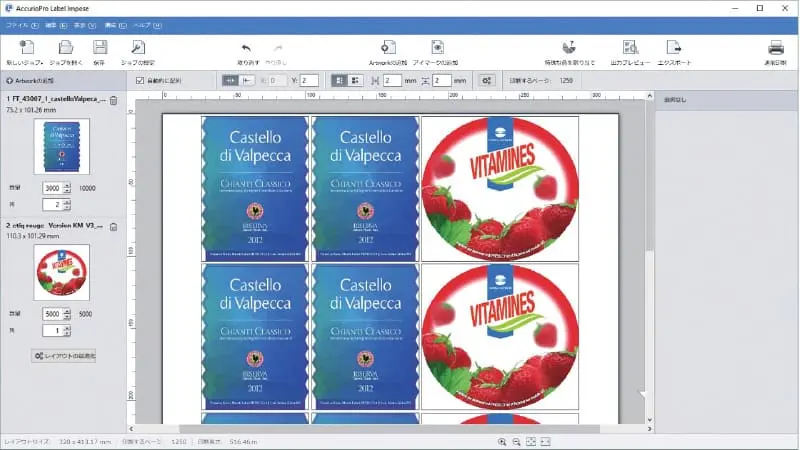
Task: Increase the Vitamines quantity 5000 spinner
Action: (67, 310)
